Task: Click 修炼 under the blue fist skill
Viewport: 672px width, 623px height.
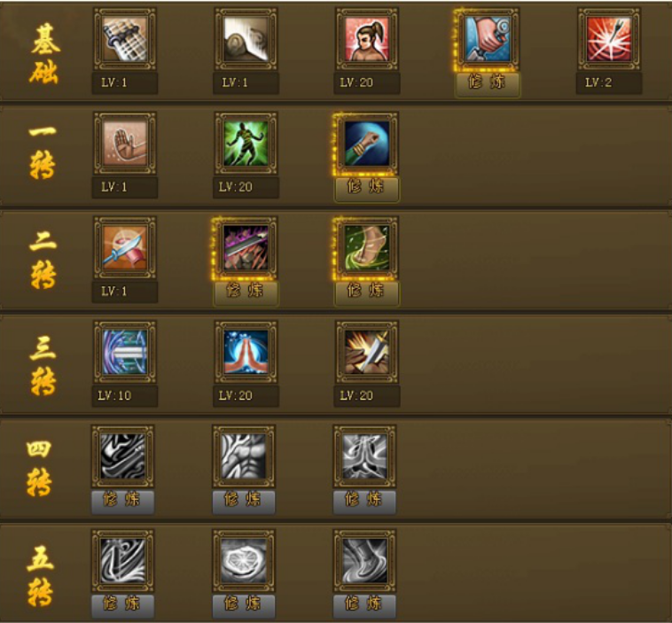Action: [x=367, y=188]
